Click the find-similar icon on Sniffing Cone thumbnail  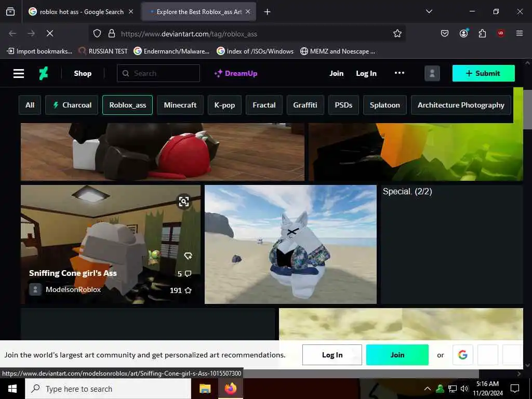184,202
